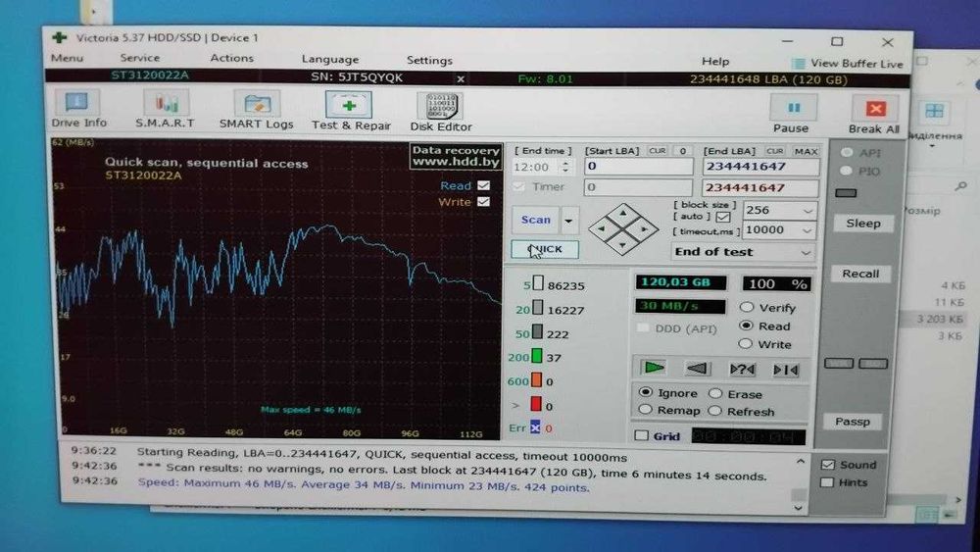Open the Language menu
980x552 pixels.
click(330, 60)
